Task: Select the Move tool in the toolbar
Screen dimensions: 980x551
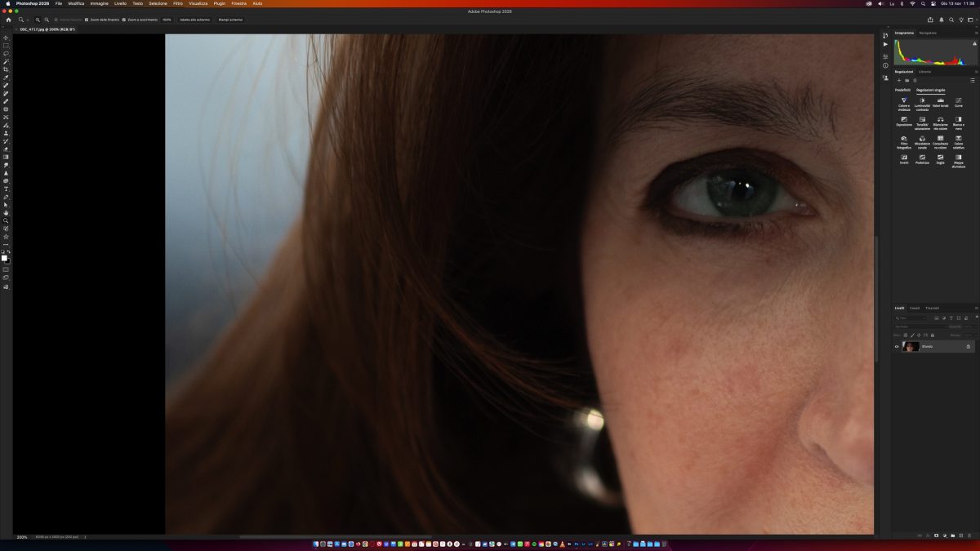Action: [6, 38]
